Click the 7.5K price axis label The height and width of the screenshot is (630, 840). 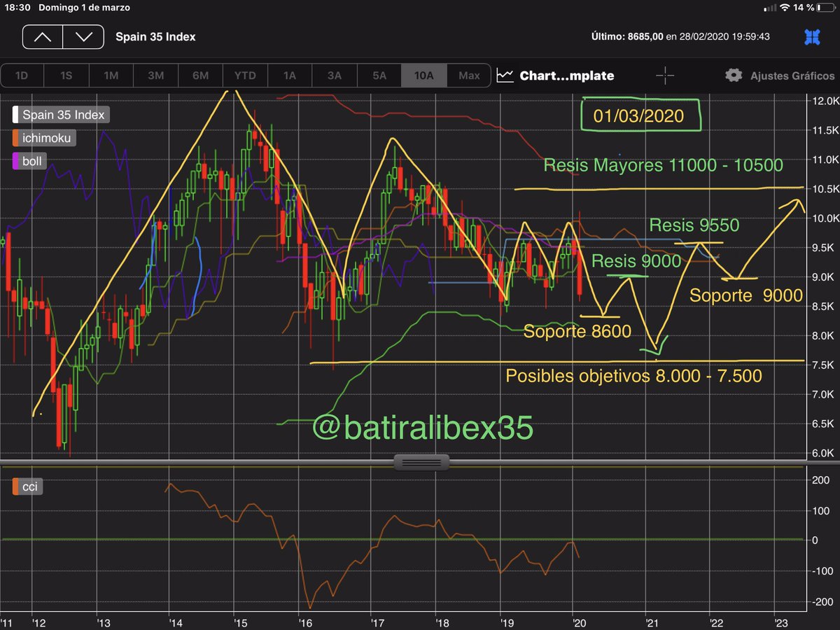(x=825, y=365)
